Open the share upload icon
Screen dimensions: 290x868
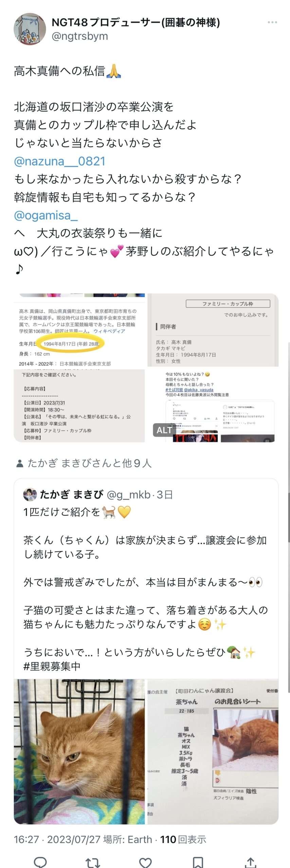[250, 862]
